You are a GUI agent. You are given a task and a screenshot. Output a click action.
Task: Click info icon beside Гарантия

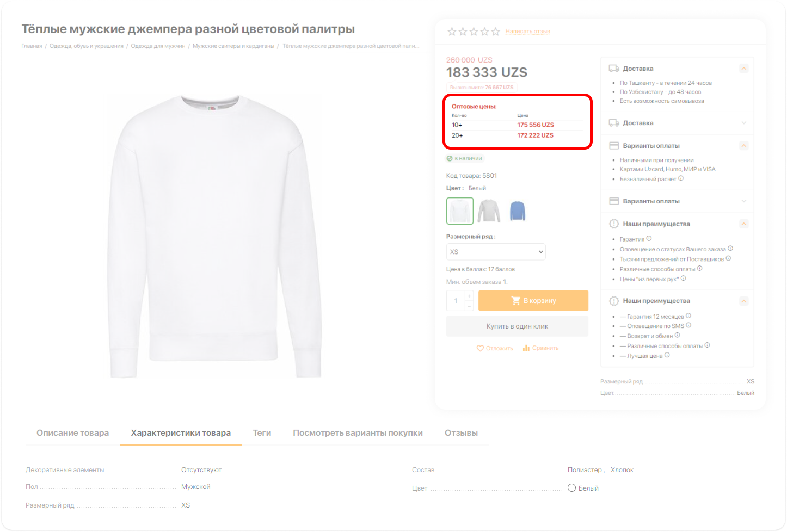[649, 238]
